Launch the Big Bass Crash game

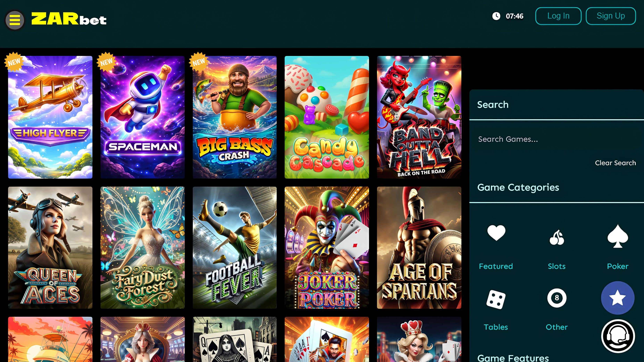tap(235, 117)
